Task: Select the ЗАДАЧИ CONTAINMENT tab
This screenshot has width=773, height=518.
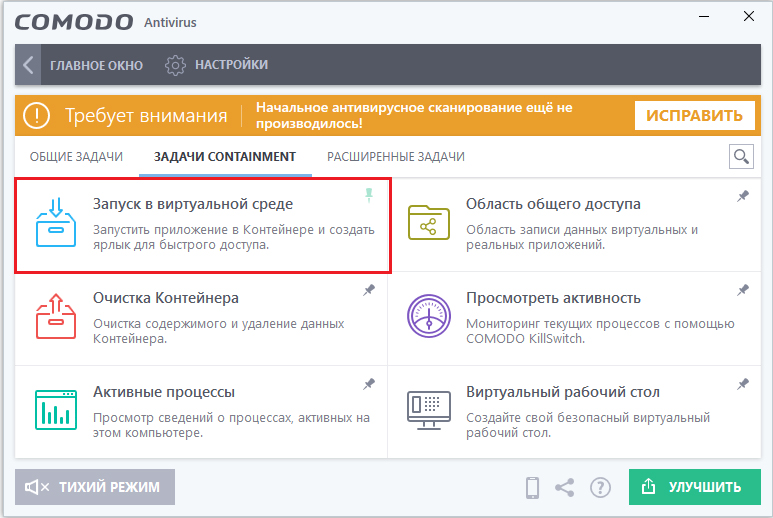Action: point(225,157)
